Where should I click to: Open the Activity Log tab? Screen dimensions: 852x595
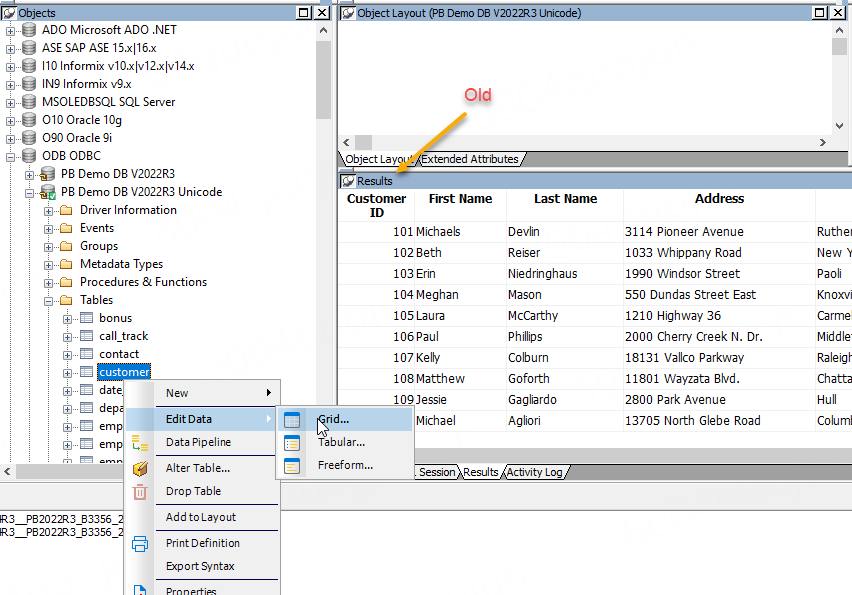click(533, 472)
